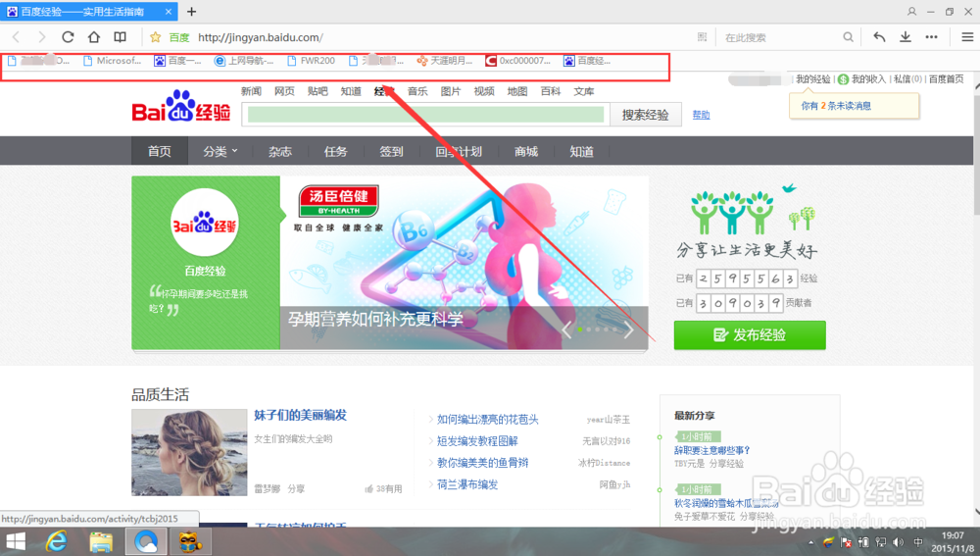980x556 pixels.
Task: Go to the browser home page icon
Action: 94,37
